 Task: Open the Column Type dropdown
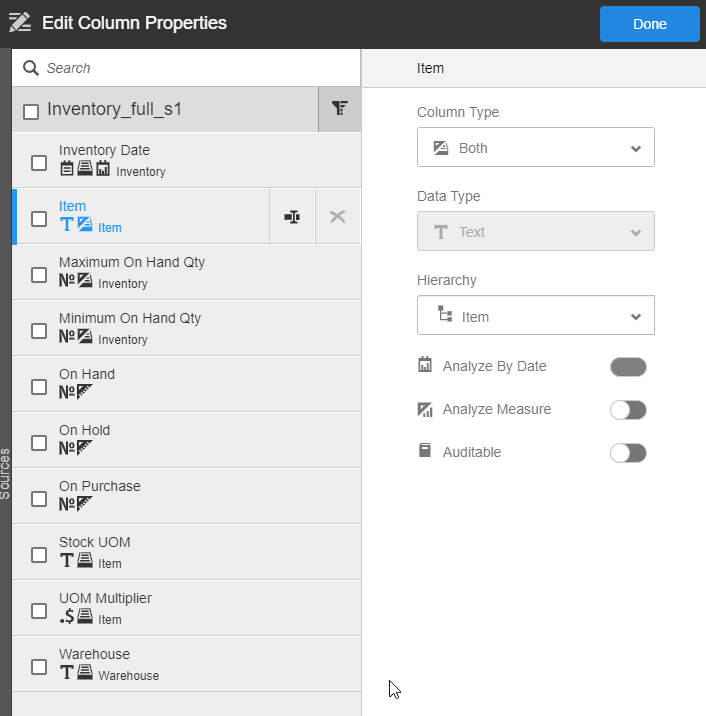[x=535, y=147]
